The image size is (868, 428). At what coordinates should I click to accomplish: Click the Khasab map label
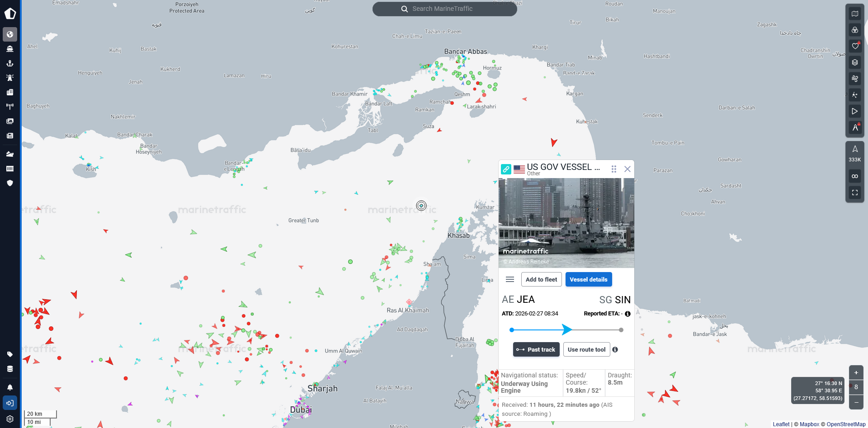pos(458,235)
